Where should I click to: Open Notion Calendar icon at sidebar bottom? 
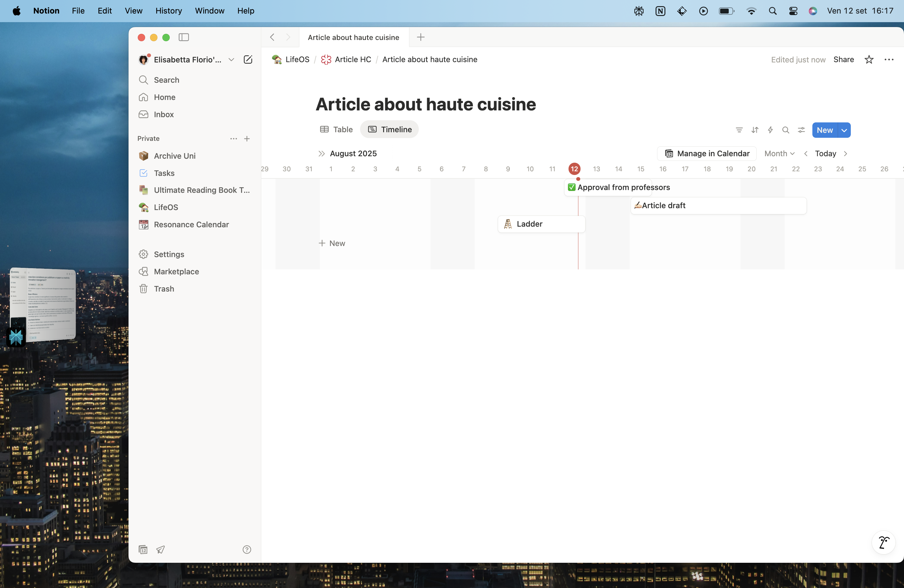point(143,549)
